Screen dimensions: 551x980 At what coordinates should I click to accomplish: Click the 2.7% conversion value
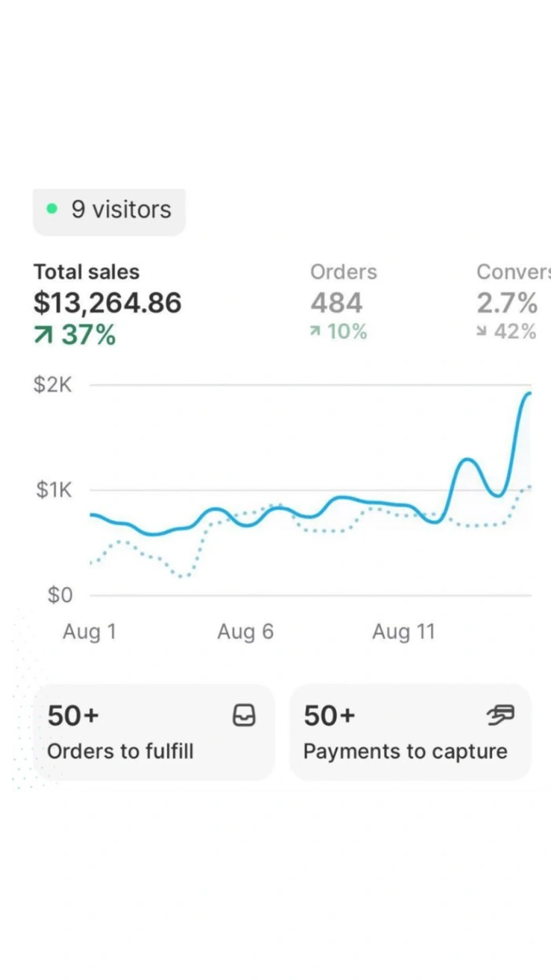[x=507, y=303]
